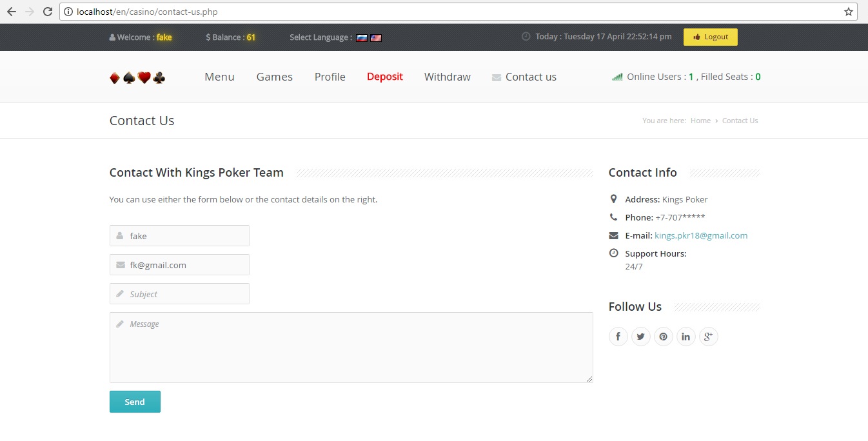Screen dimensions: 868x441
Task: Open the Pinterest social icon
Action: point(663,337)
